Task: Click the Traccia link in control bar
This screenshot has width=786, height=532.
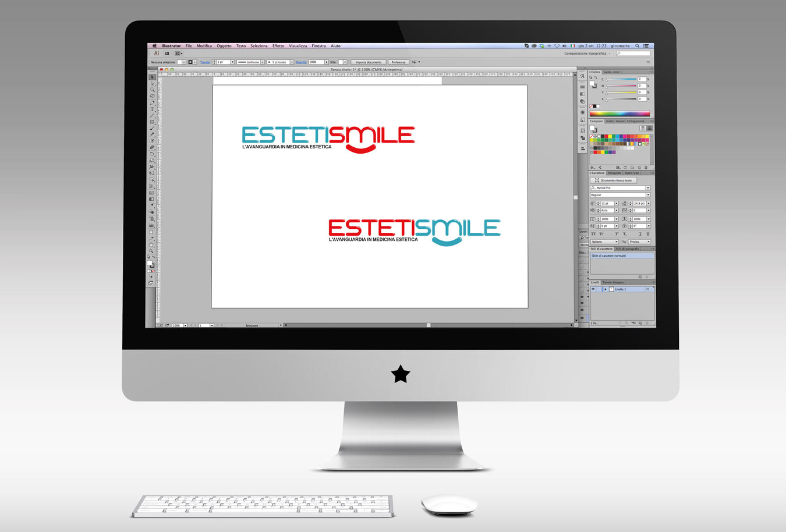Action: [205, 62]
